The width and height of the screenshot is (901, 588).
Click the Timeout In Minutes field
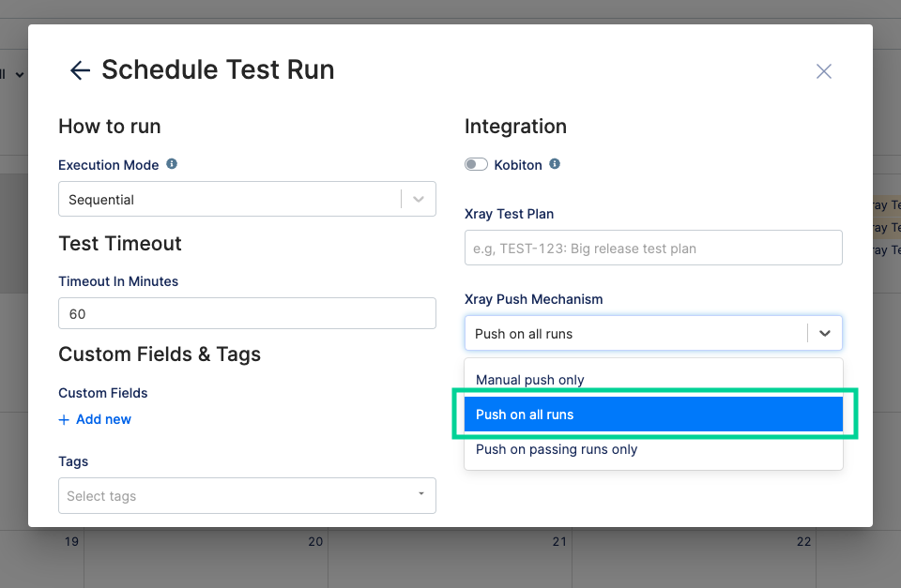pos(247,314)
